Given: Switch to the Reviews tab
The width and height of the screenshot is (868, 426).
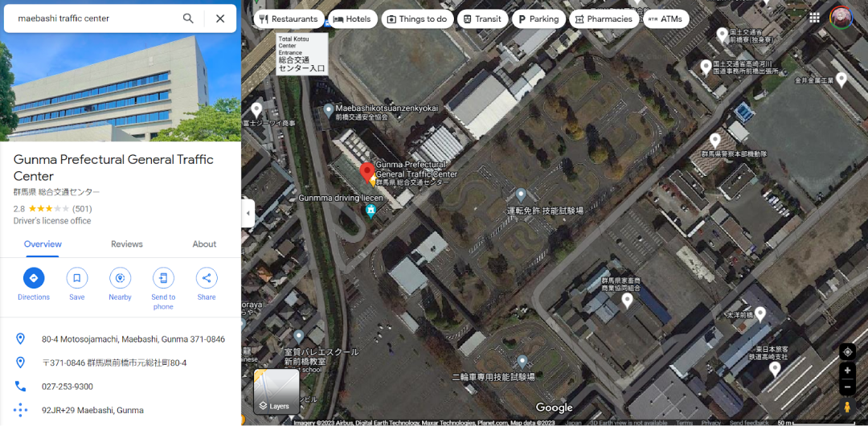Looking at the screenshot, I should (x=127, y=244).
